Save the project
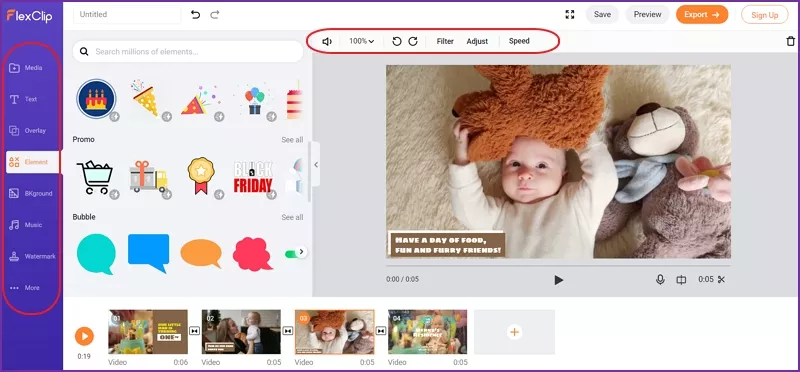 point(602,15)
